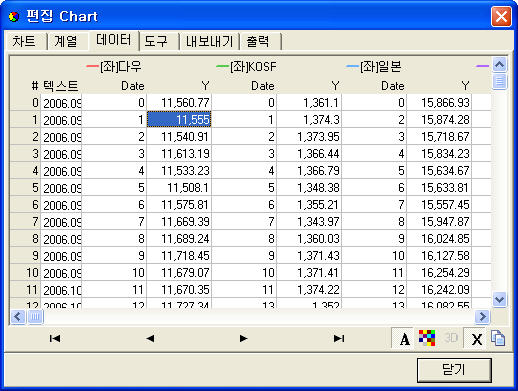The height and width of the screenshot is (391, 518).
Task: Select cell 11,670.35
Action: coord(179,289)
